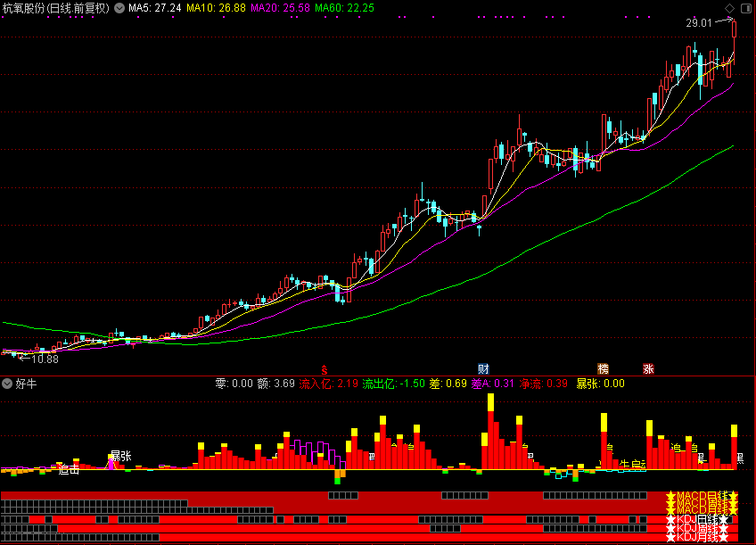Expand the 好牛 indicator selector arrow

[x=7, y=384]
